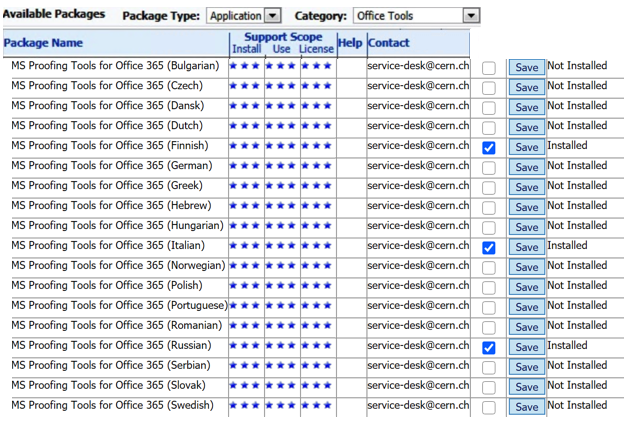Click service-desk@cern.ch in the Hebrew row
The width and height of the screenshot is (629, 421).
[x=418, y=206]
